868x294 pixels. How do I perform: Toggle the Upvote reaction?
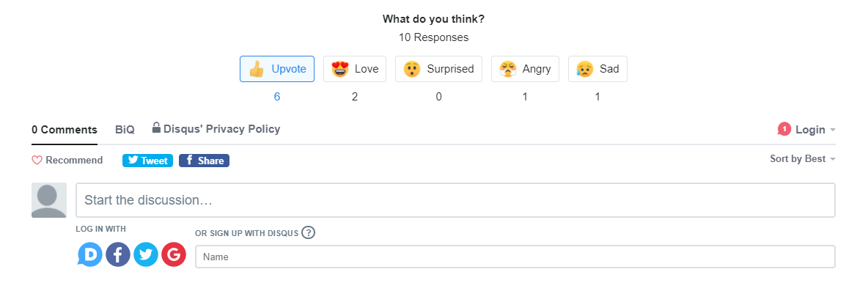tap(277, 69)
